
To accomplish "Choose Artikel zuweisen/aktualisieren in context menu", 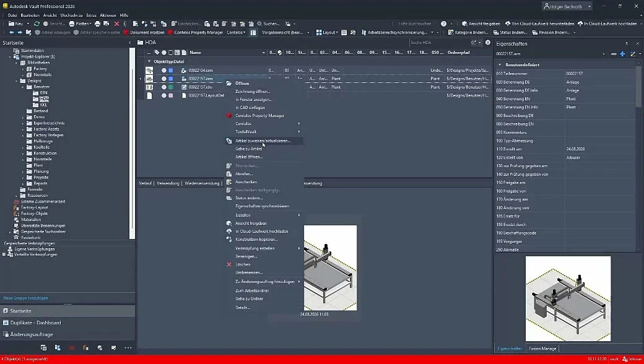I will point(264,141).
